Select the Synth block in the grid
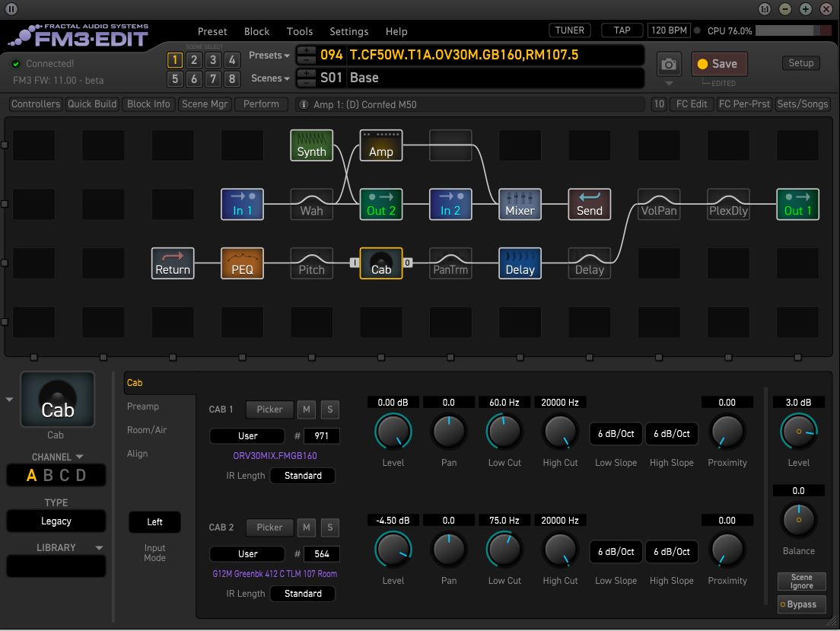The height and width of the screenshot is (631, 840). (311, 145)
